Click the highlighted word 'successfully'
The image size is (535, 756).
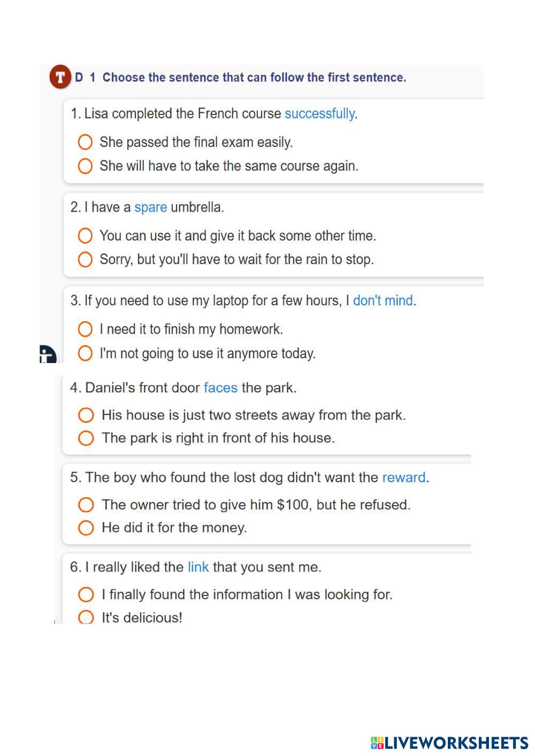point(319,114)
